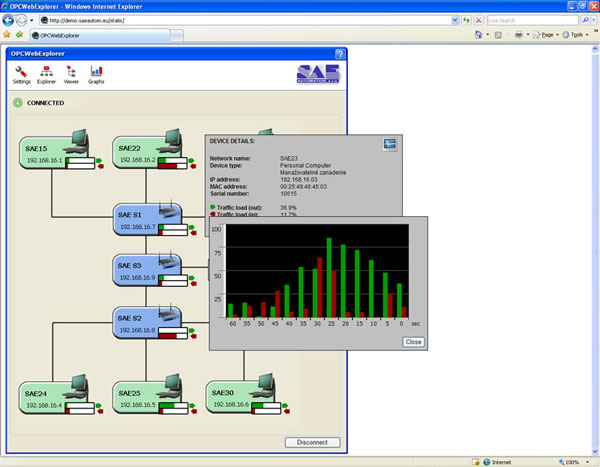Viewport: 600px width, 467px height.
Task: Click the Internet zone status indicator
Action: [x=497, y=462]
